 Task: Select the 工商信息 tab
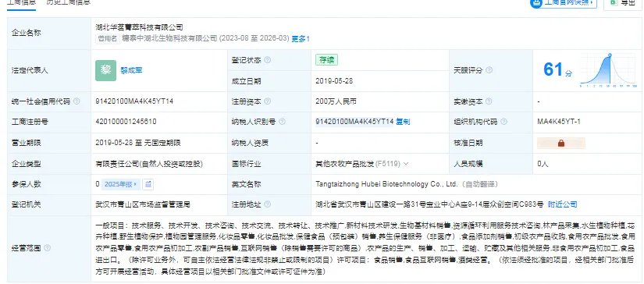click(21, 2)
